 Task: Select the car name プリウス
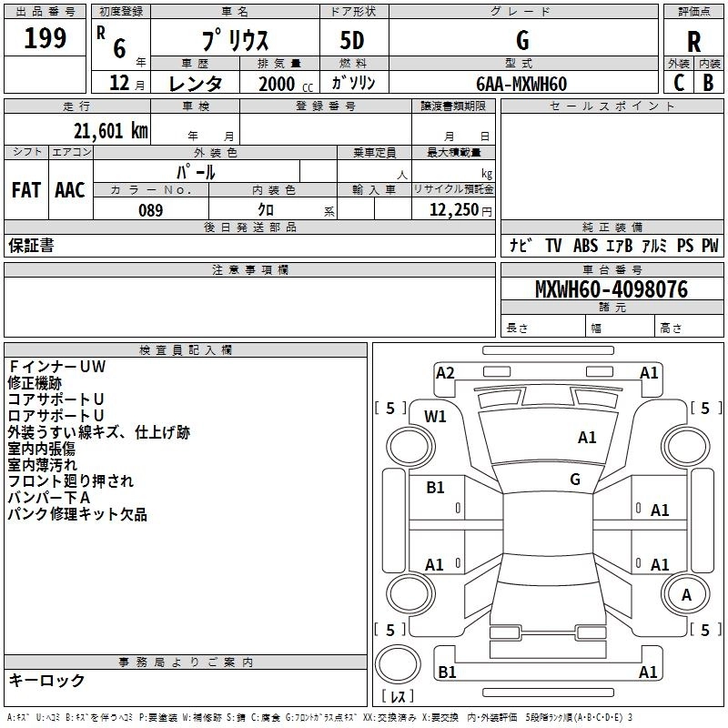click(235, 40)
